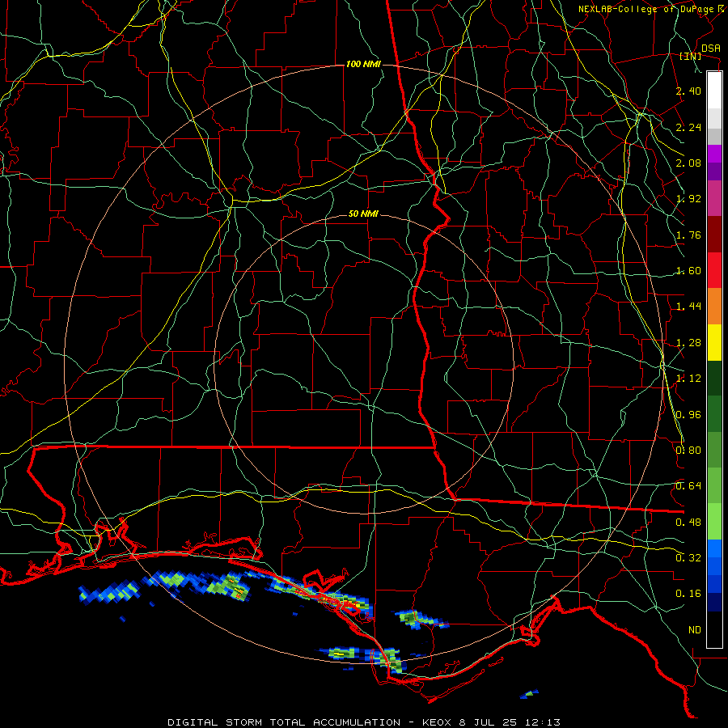Image resolution: width=728 pixels, height=728 pixels.
Task: Click the 2.40 legend value
Action: click(x=688, y=91)
